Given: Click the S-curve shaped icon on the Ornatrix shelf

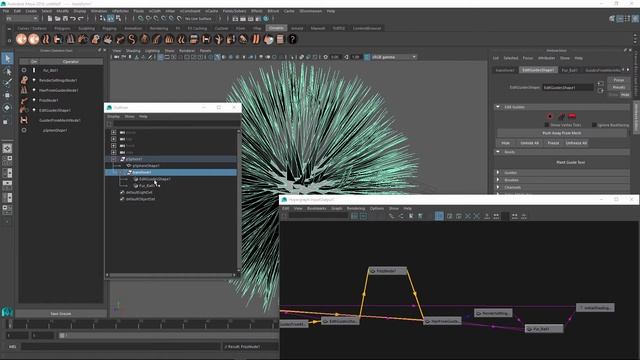Looking at the screenshot, I should [x=132, y=39].
